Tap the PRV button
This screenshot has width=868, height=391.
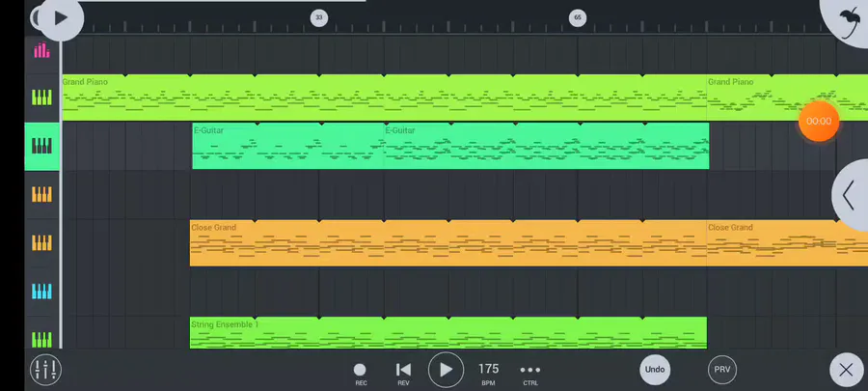[x=722, y=370]
